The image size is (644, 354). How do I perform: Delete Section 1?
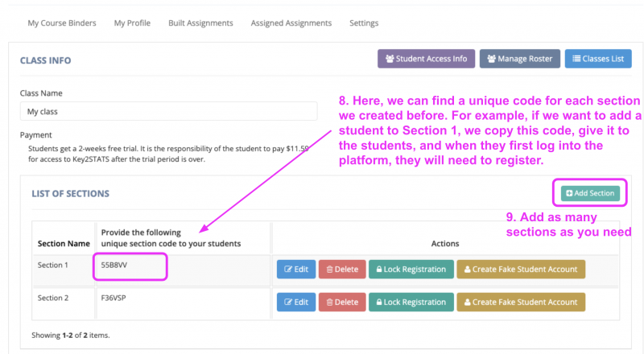point(341,269)
